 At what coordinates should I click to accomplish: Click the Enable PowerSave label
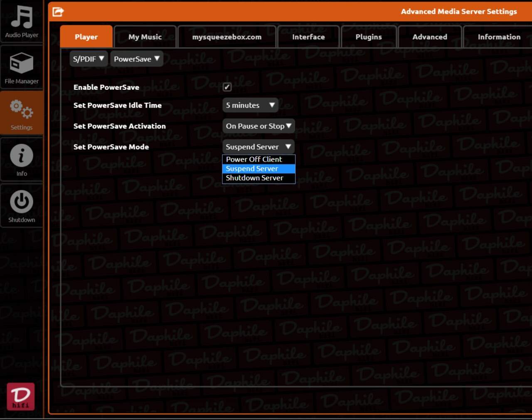(x=106, y=87)
